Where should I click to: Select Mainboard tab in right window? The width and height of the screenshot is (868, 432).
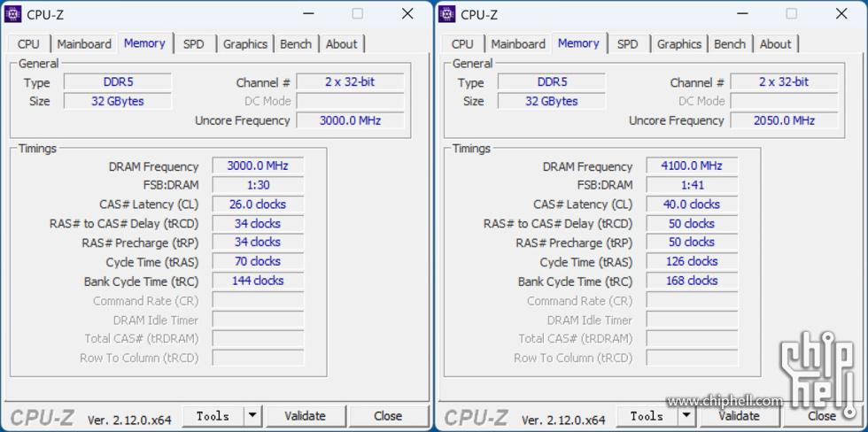point(518,44)
